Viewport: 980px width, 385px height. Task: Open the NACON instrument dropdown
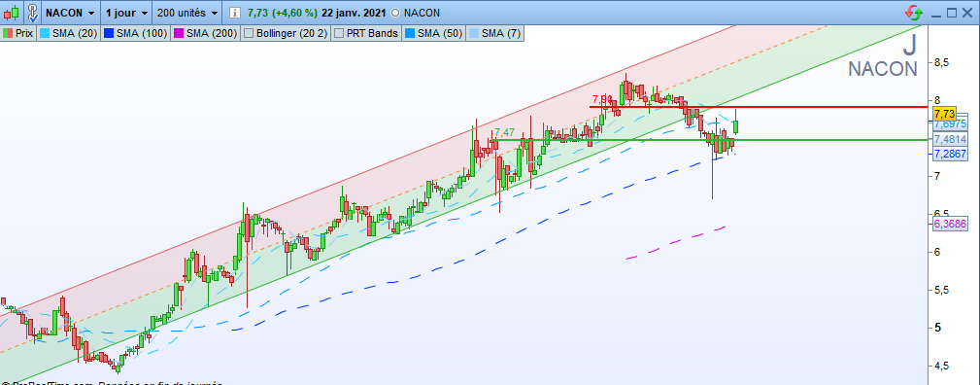(71, 13)
